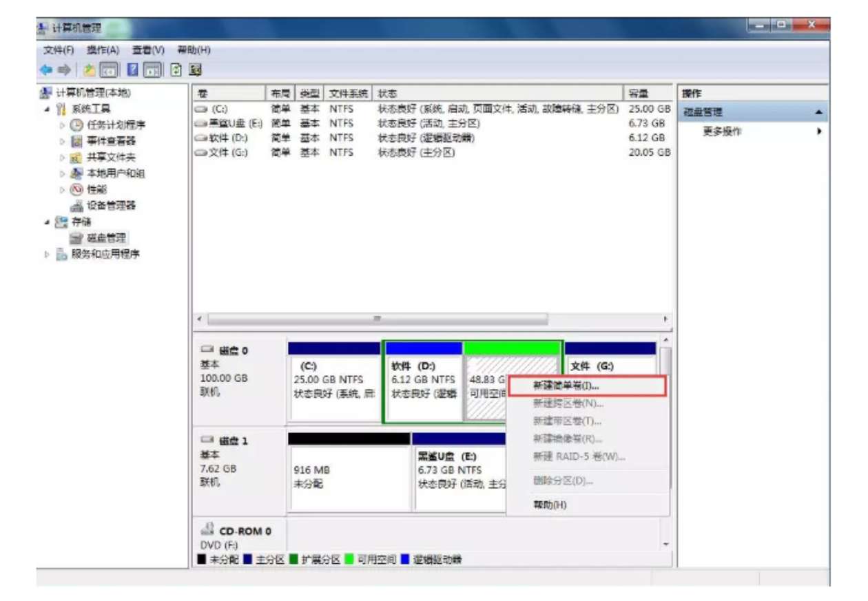Screen dimensions: 868x601
Task: Click 帮助(H) in the context menu
Action: [550, 505]
